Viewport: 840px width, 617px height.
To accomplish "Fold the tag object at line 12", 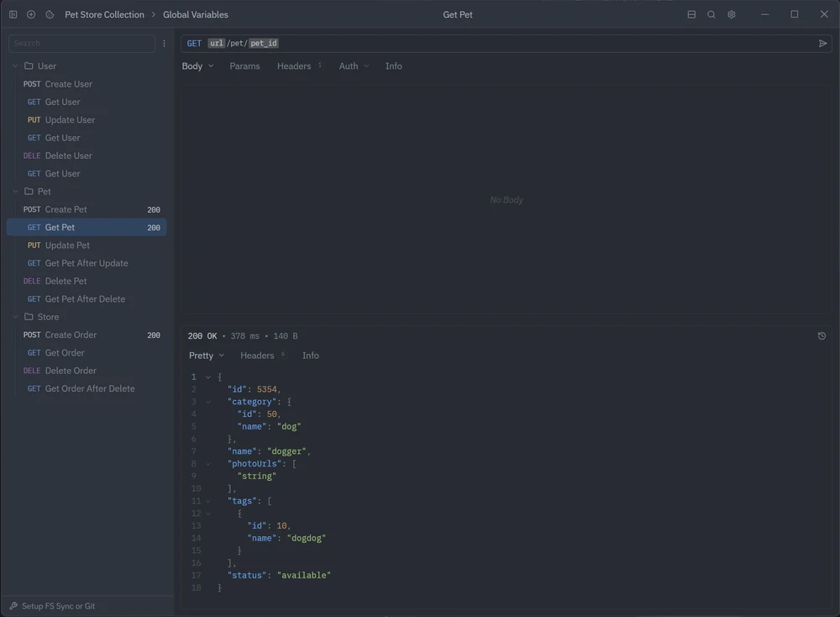I will [x=208, y=513].
